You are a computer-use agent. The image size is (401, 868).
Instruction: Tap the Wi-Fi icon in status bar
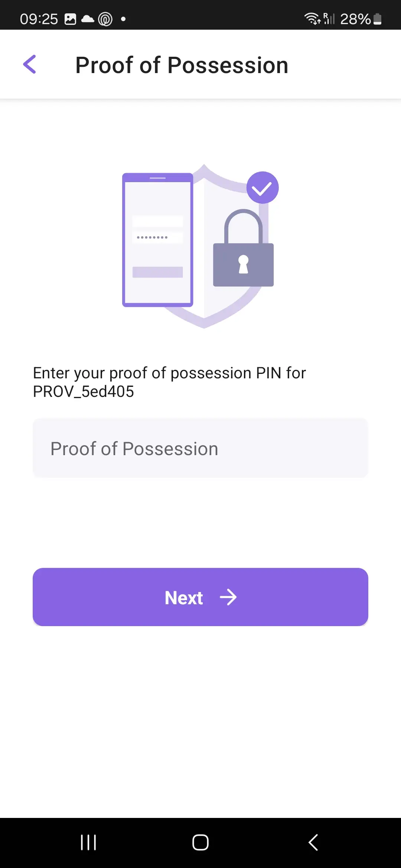tap(312, 19)
